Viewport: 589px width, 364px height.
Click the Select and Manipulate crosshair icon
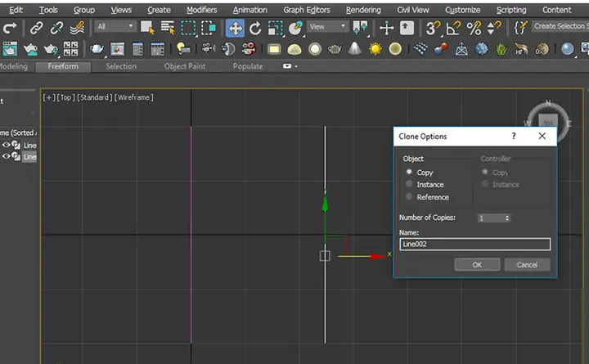tap(386, 28)
